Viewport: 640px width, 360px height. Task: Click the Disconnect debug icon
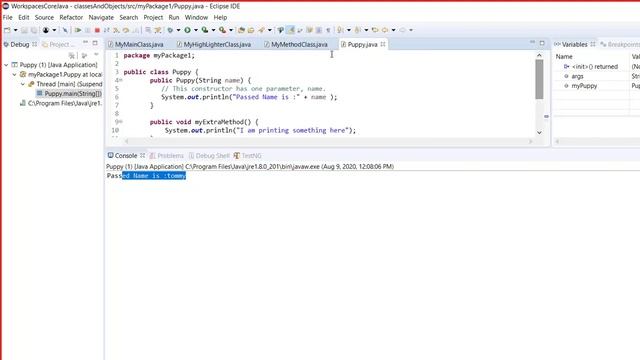pyautogui.click(x=107, y=30)
